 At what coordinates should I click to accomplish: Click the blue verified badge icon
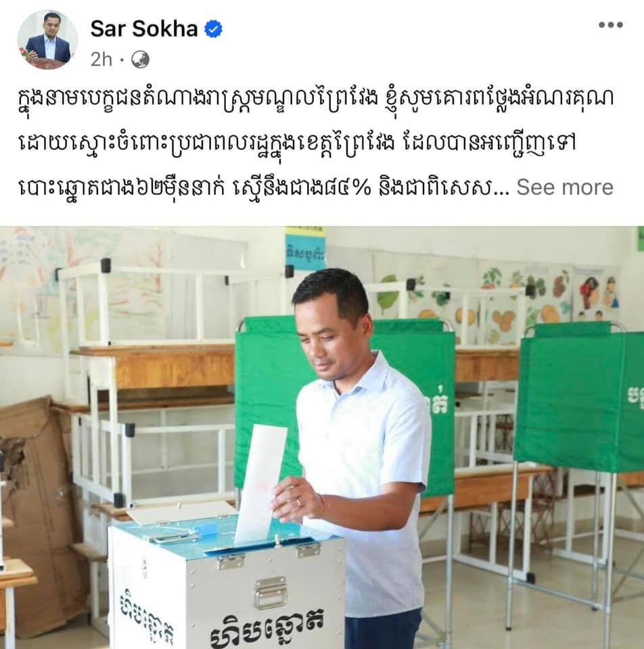click(214, 29)
